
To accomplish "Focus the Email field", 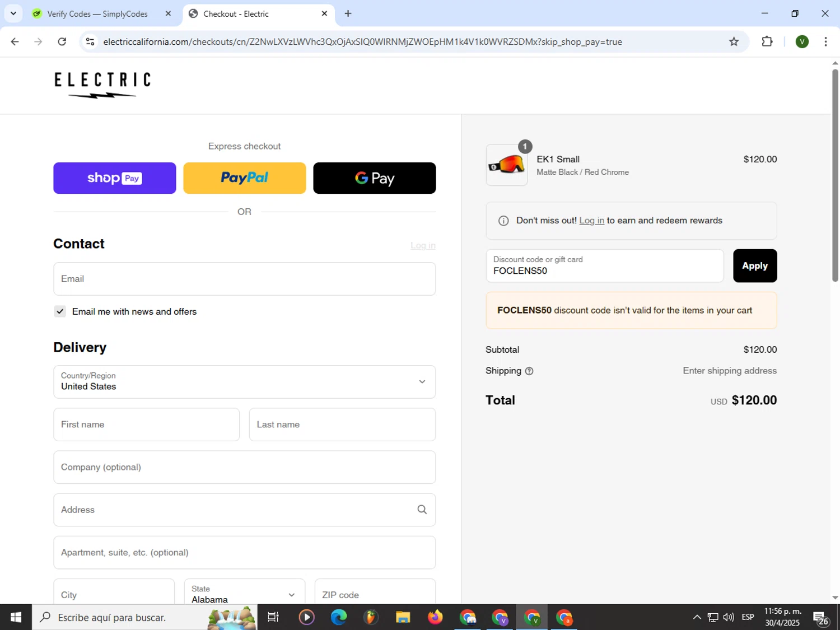I will (245, 279).
